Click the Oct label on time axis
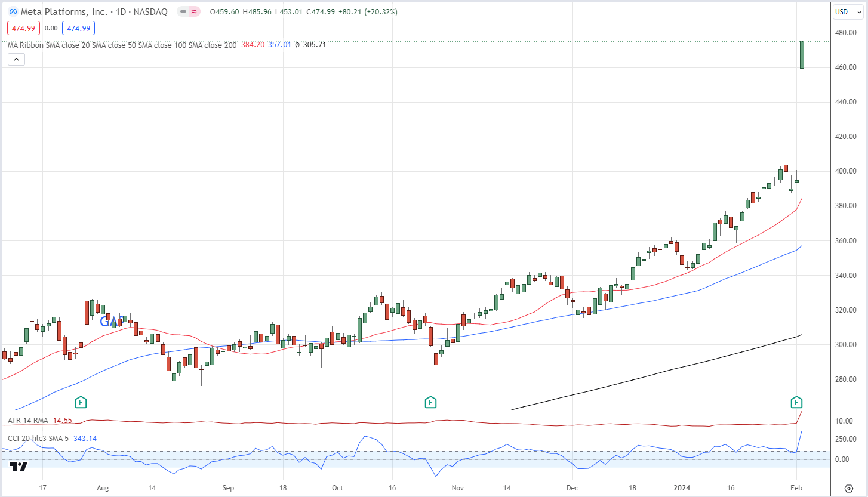This screenshot has height=497, width=868. point(337,487)
